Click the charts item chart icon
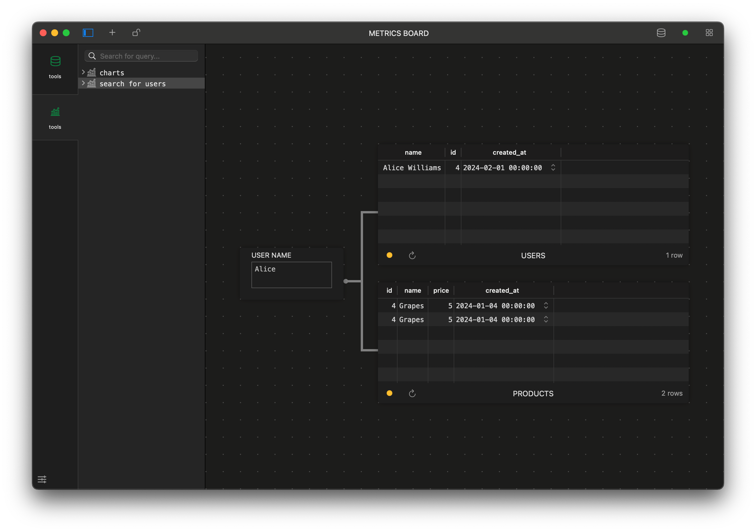 (x=91, y=72)
